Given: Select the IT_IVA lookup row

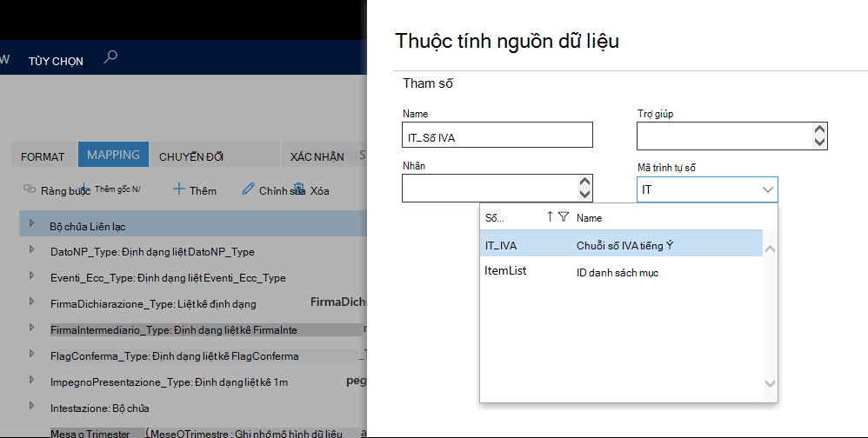Looking at the screenshot, I should coord(621,244).
